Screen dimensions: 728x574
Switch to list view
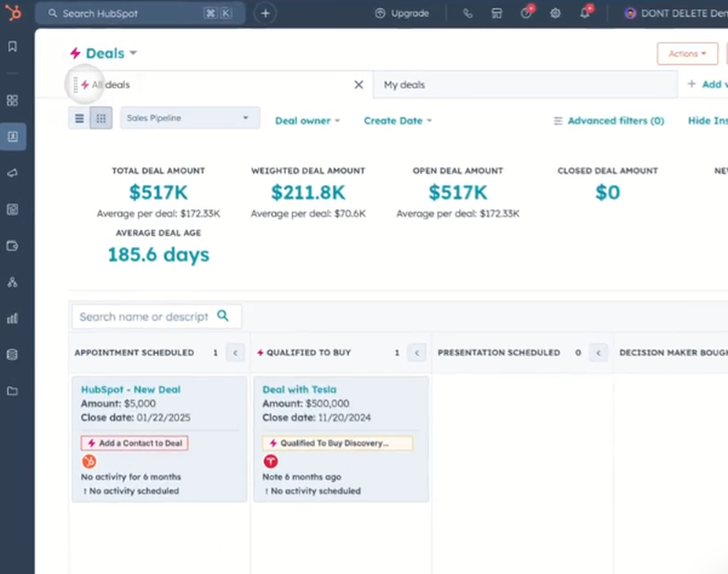[79, 119]
